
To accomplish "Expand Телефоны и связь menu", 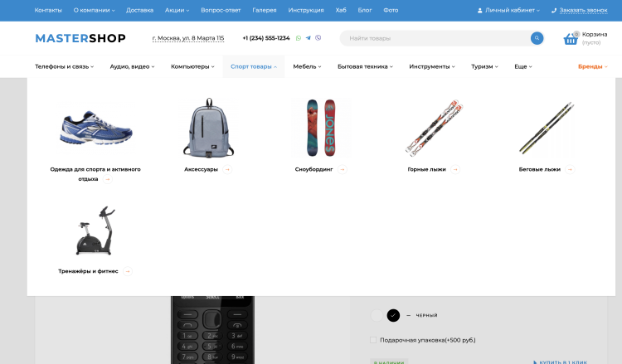I will coord(64,66).
